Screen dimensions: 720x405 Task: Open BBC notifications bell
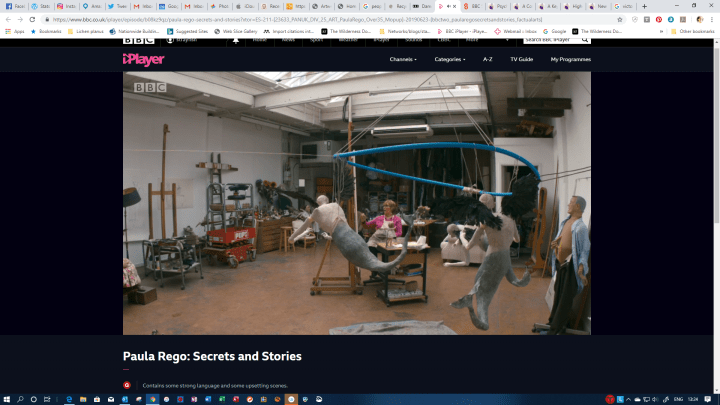click(x=236, y=41)
